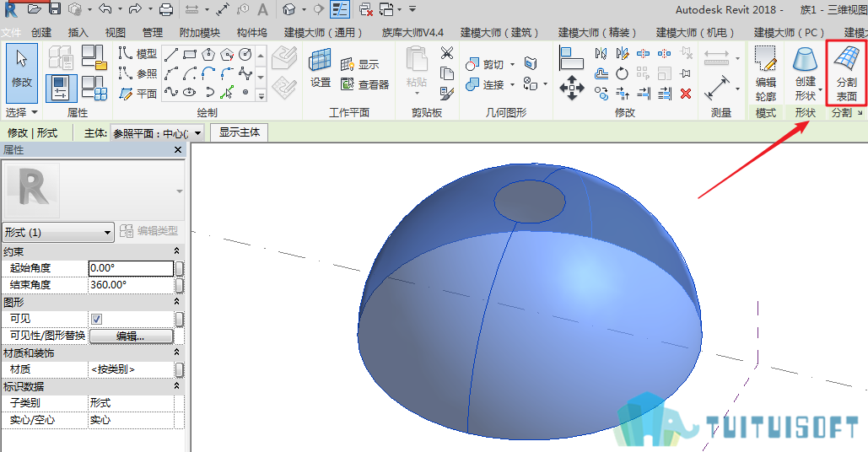The width and height of the screenshot is (868, 452).
Task: Select the Modify arrow tool
Action: point(22,73)
